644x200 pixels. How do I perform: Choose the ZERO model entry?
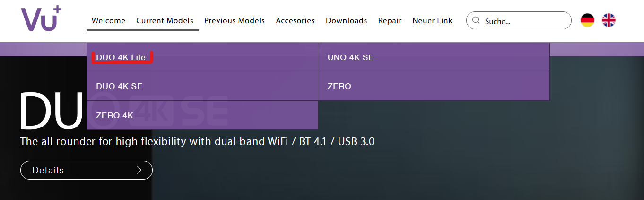pyautogui.click(x=339, y=86)
